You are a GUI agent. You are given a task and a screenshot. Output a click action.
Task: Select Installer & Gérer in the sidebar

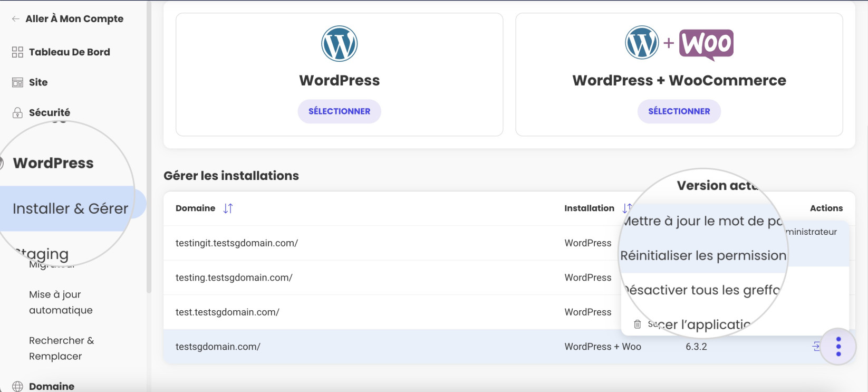pos(70,208)
